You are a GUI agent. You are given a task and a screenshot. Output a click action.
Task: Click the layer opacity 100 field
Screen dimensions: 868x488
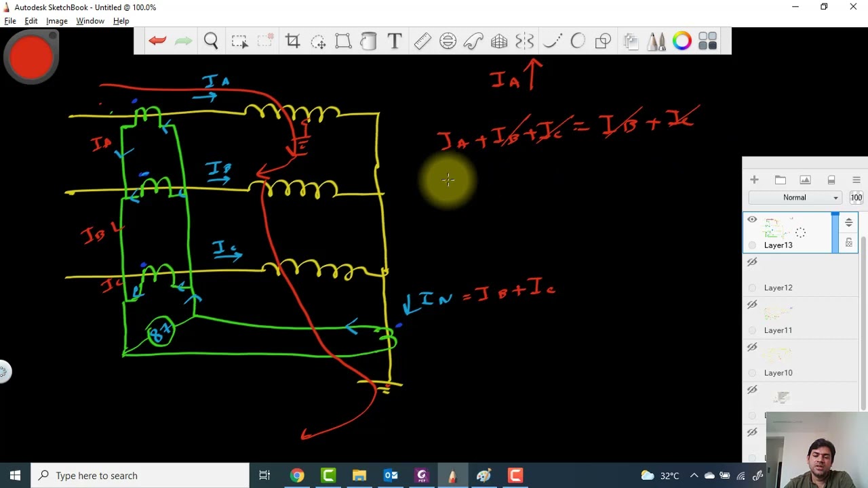856,197
